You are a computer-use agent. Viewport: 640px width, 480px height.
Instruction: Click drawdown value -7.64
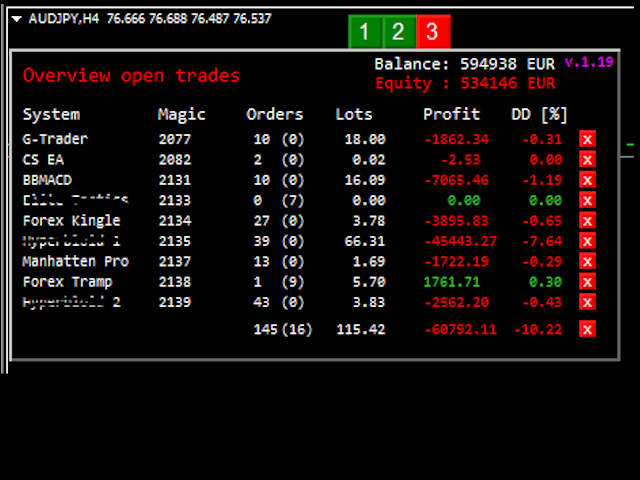click(x=542, y=241)
